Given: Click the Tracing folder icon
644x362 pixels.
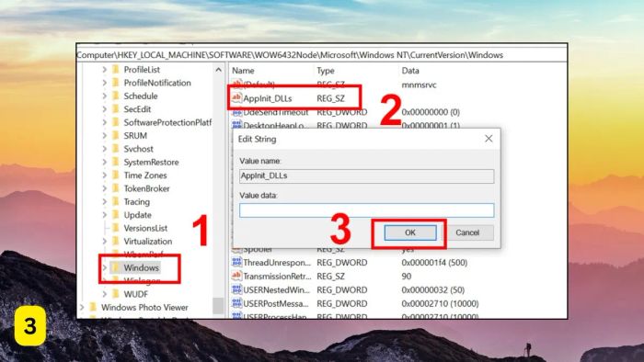Looking at the screenshot, I should [x=116, y=201].
